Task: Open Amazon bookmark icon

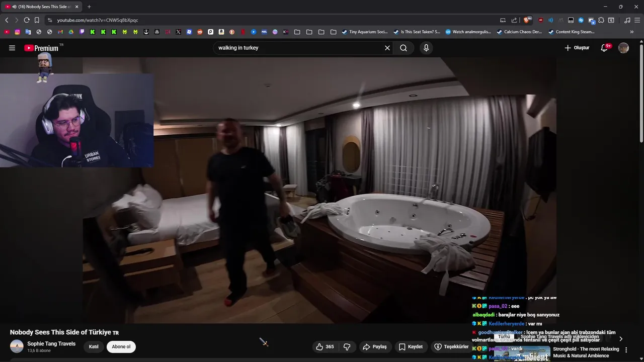Action: pos(221,32)
